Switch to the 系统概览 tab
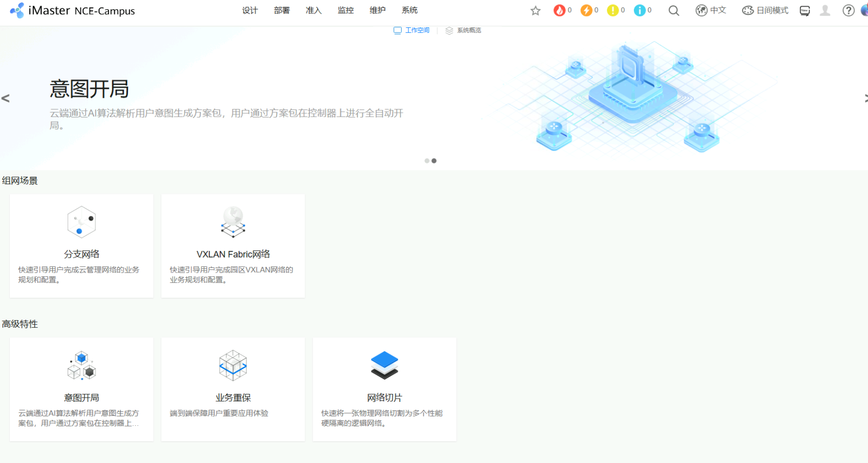The image size is (868, 463). (x=464, y=31)
